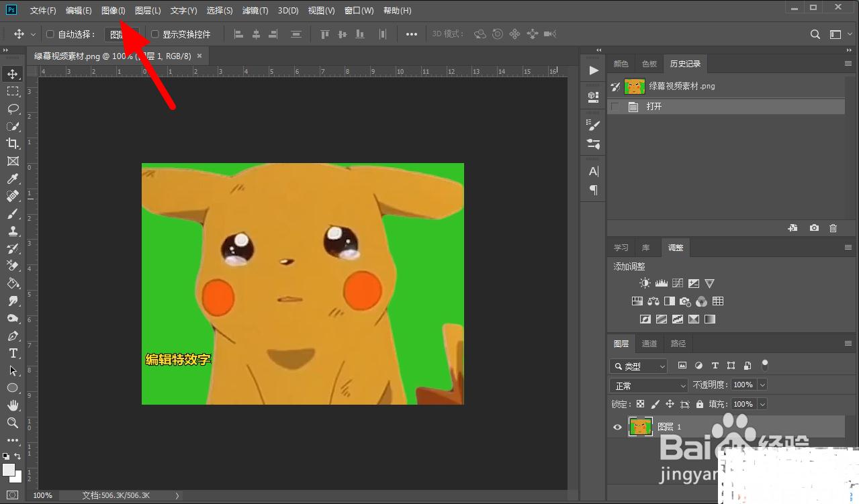The width and height of the screenshot is (859, 504).
Task: Select the Rectangular Marquee tool
Action: coord(13,91)
